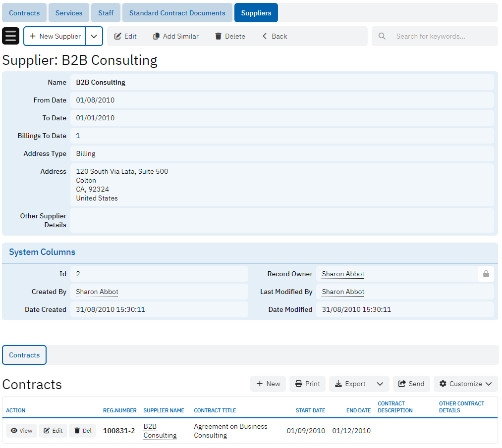Screen dimensions: 502x448
Task: Print the Contracts list
Action: pos(307,384)
